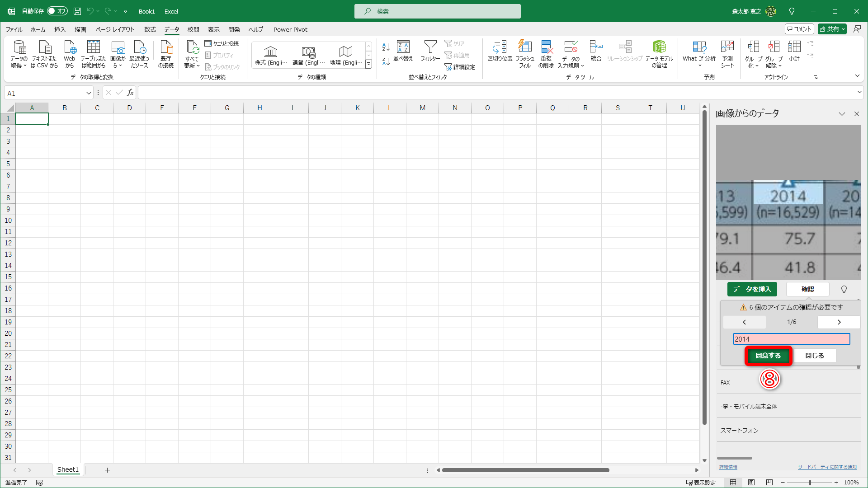
Task: Expand the Name Box dropdown
Action: [x=89, y=93]
